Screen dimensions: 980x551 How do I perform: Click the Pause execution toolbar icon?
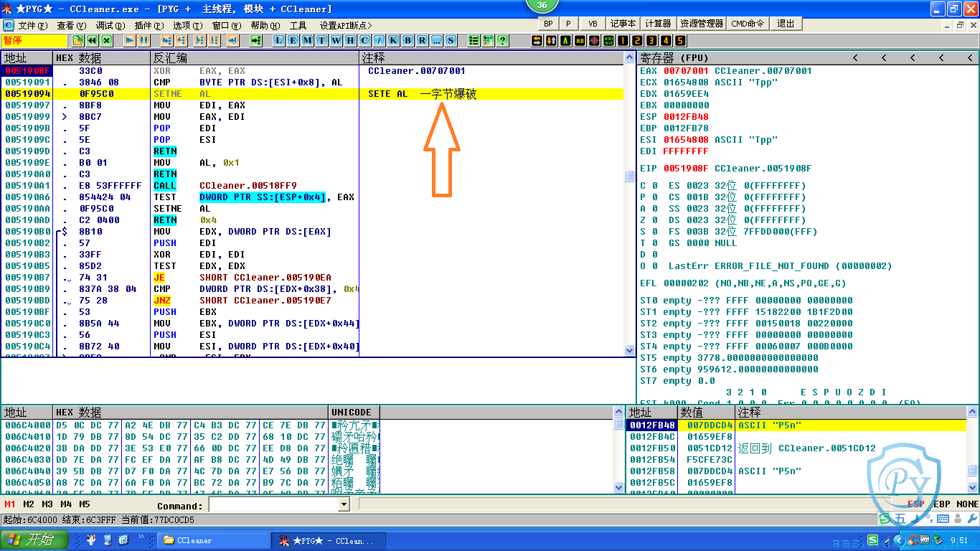[x=143, y=41]
